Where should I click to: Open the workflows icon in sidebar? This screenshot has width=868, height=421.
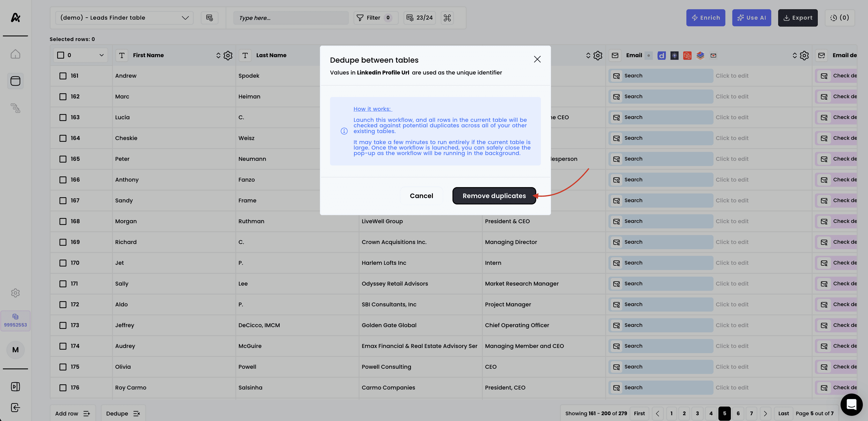15,108
